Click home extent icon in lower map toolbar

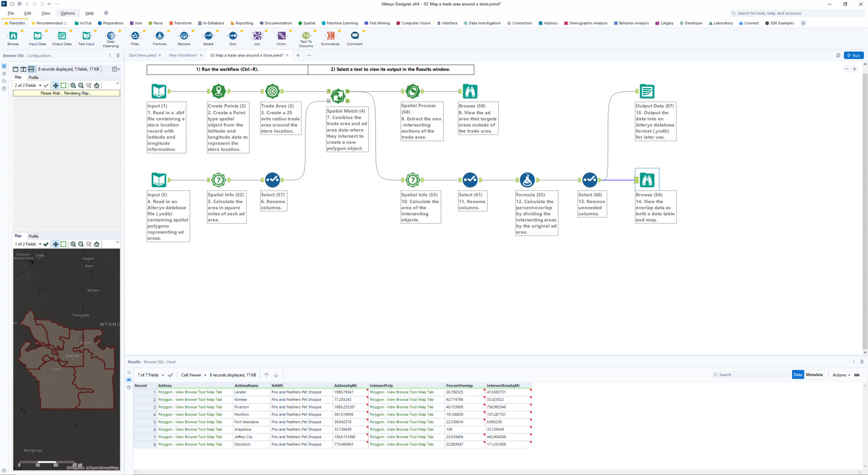pos(97,244)
